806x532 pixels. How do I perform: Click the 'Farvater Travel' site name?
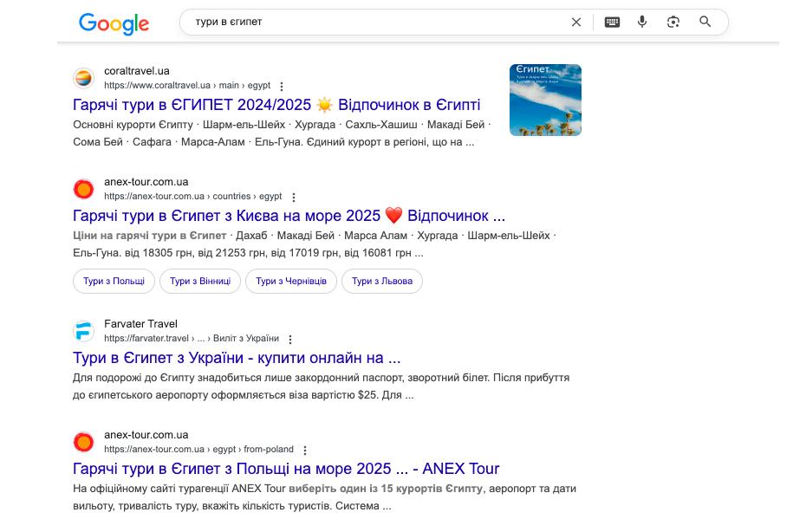[140, 324]
